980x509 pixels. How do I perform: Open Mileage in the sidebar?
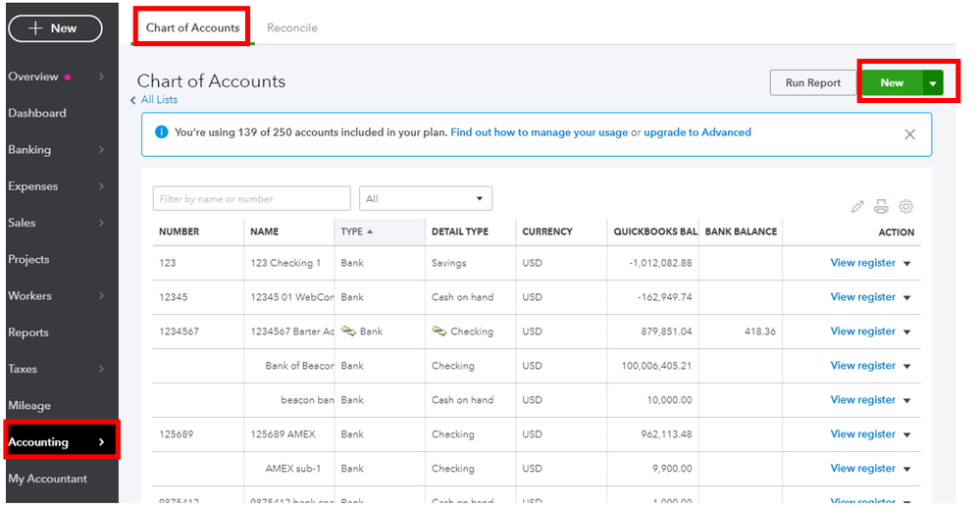coord(29,405)
